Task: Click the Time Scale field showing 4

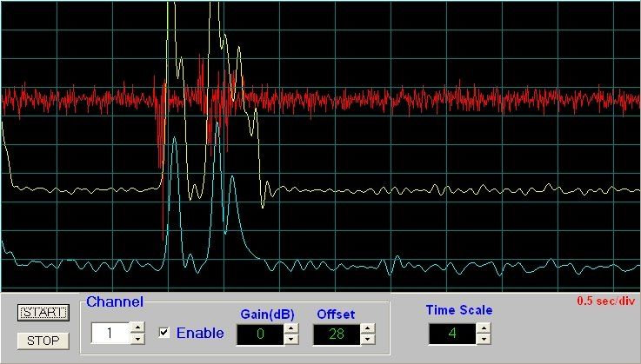Action: click(x=452, y=334)
